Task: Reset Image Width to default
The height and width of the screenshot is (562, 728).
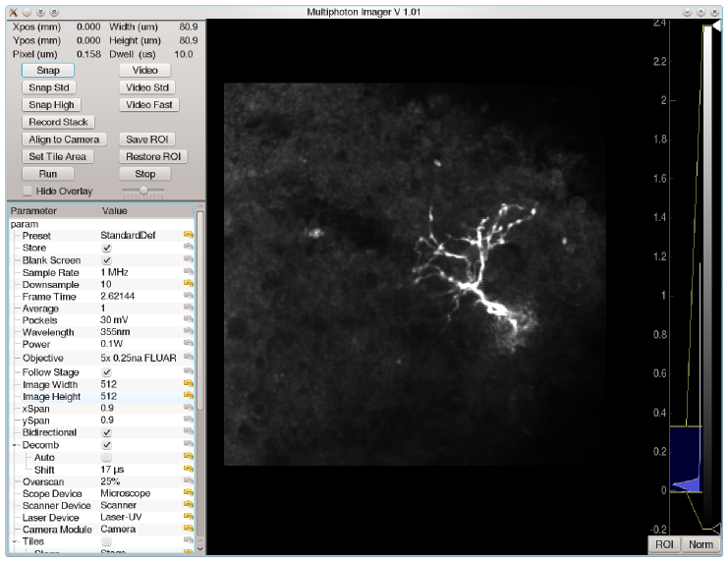Action: [x=189, y=383]
